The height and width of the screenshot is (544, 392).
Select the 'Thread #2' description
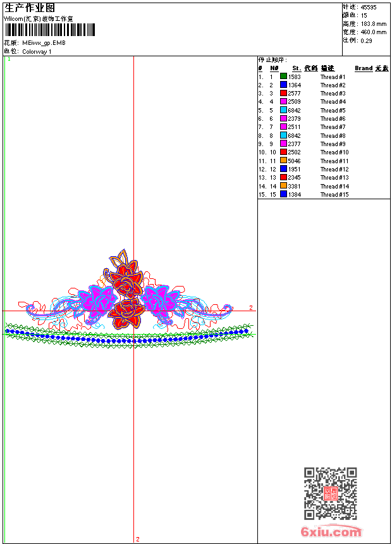[333, 85]
